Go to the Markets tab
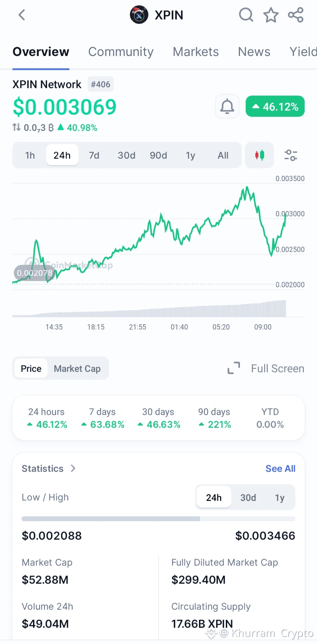 point(195,52)
